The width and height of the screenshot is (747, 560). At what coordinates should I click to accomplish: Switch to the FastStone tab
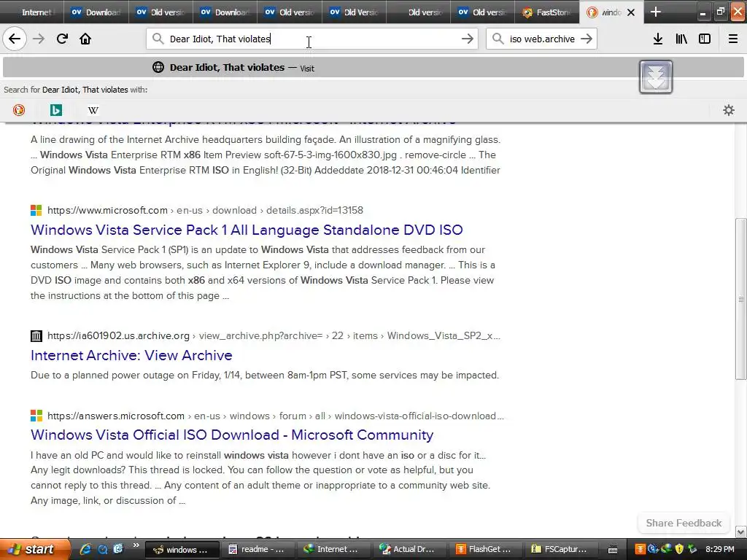pos(547,12)
